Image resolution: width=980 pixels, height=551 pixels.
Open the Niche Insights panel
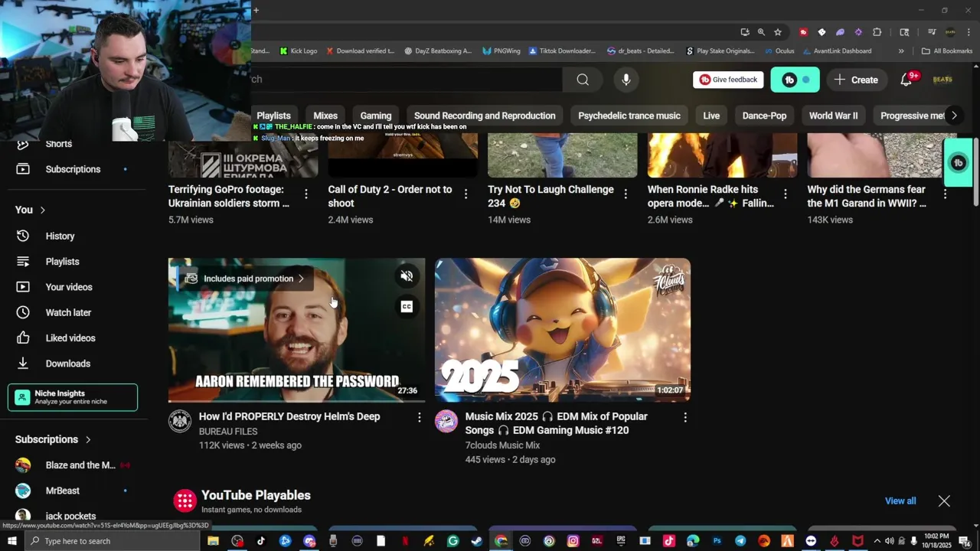73,397
